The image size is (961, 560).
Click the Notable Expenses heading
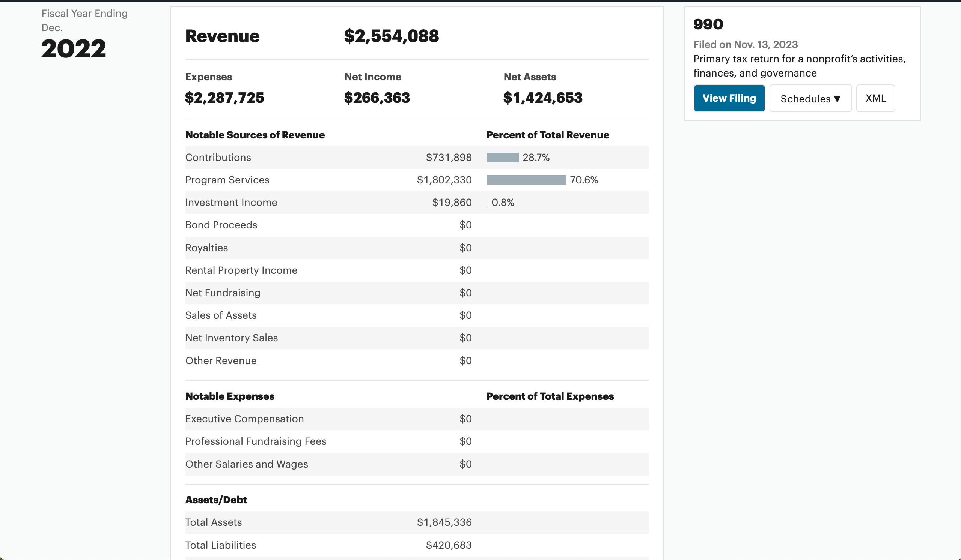click(230, 396)
